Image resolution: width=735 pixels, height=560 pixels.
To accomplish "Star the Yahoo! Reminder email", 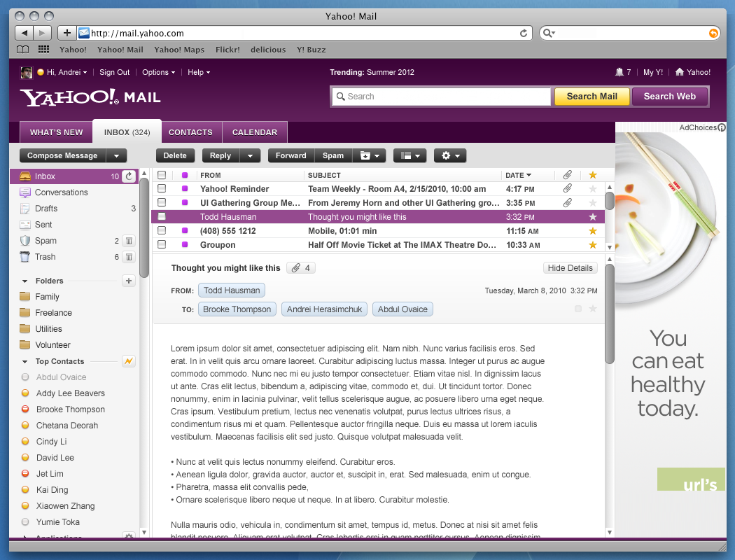I will pyautogui.click(x=593, y=189).
